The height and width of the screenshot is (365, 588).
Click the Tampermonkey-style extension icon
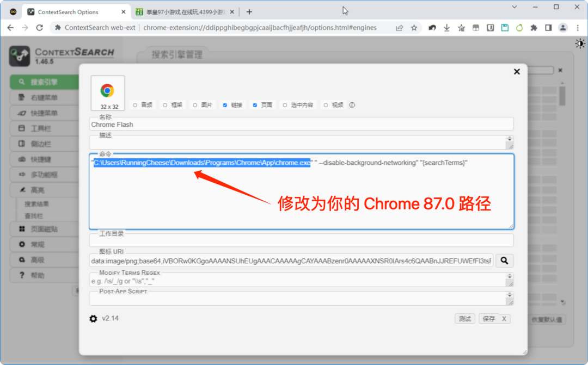pos(476,28)
